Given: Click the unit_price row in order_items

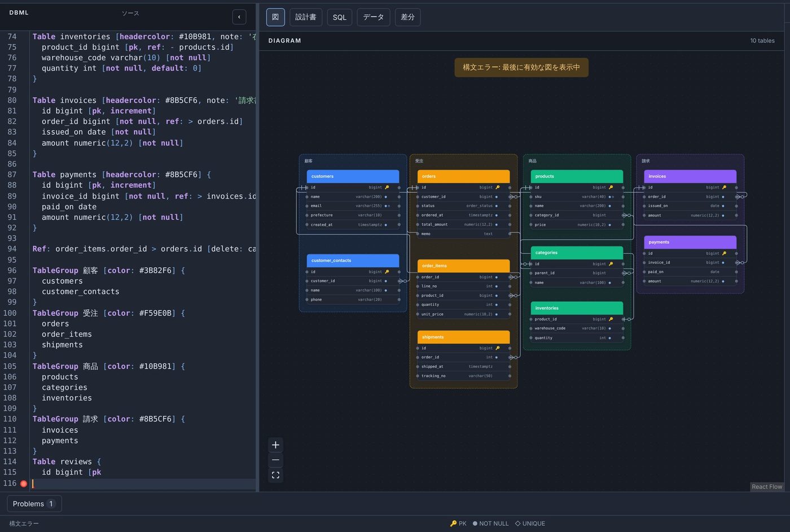Looking at the screenshot, I should click(463, 314).
